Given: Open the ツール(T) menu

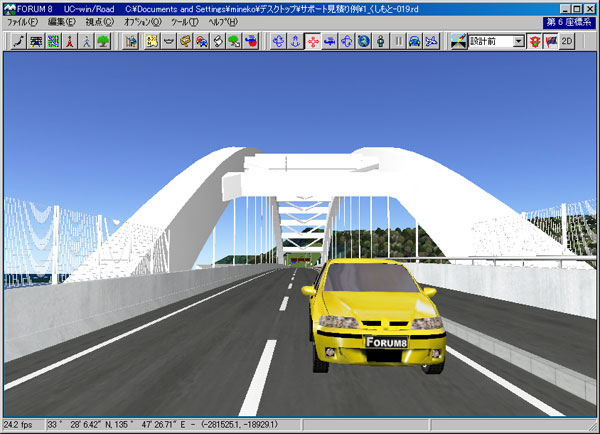Looking at the screenshot, I should (x=184, y=22).
